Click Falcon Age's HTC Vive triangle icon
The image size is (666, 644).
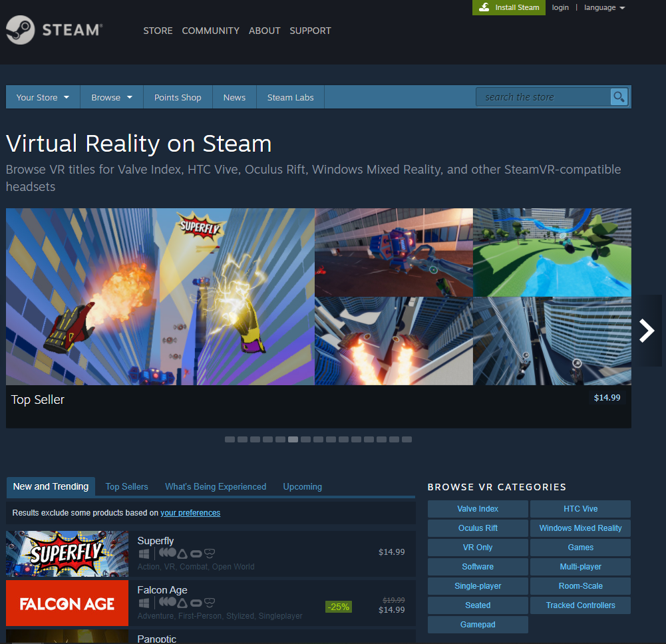182,603
